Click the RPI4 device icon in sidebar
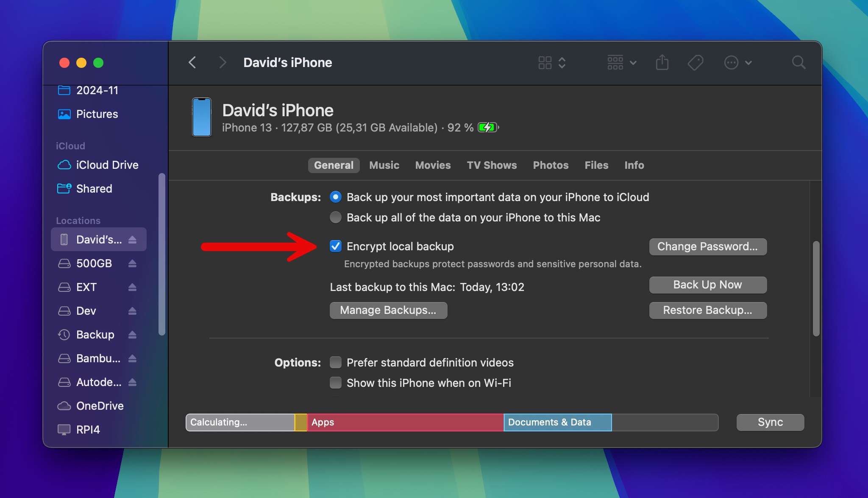The height and width of the screenshot is (498, 868). tap(64, 429)
